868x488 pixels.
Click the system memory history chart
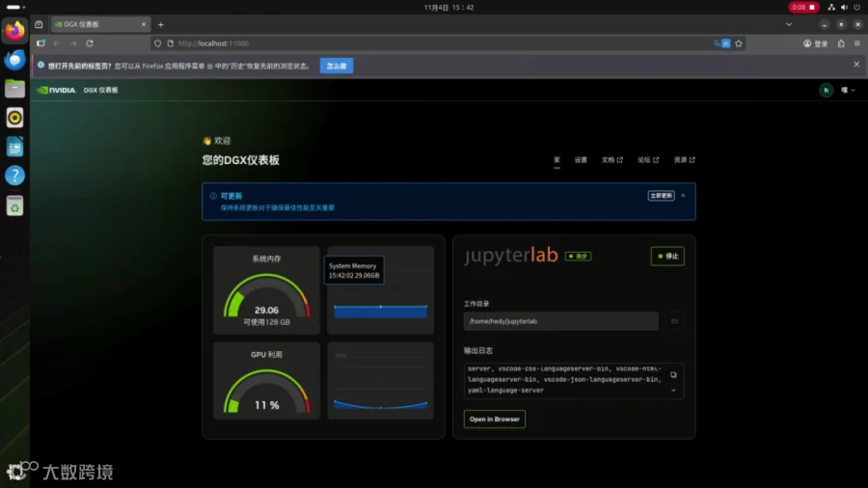click(x=380, y=290)
